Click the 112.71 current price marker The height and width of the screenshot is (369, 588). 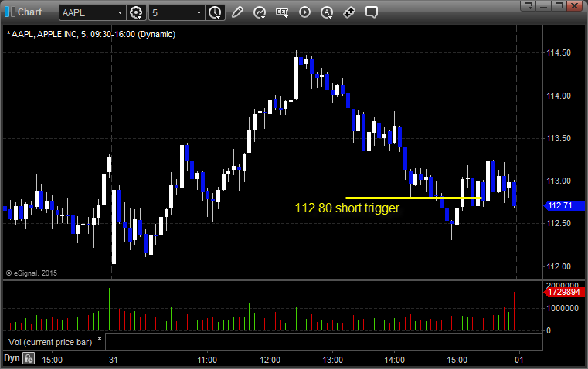tap(564, 205)
